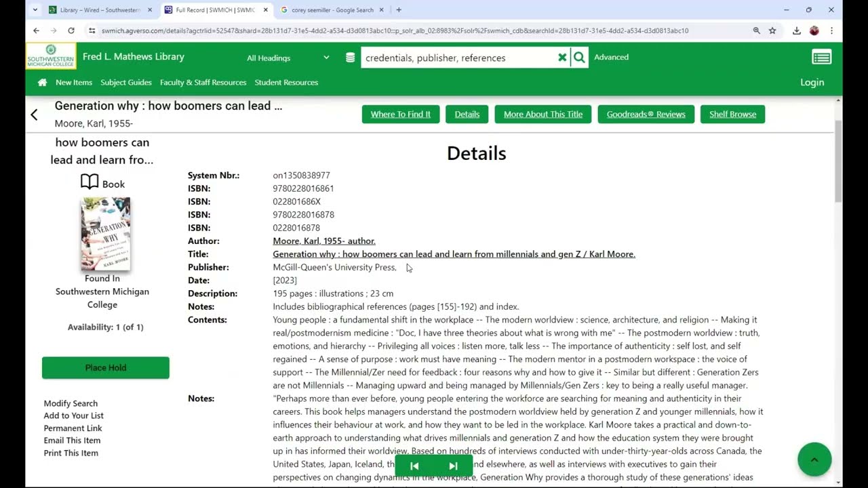868x488 pixels.
Task: Open Faculty & Staff Resources menu
Action: pyautogui.click(x=203, y=83)
